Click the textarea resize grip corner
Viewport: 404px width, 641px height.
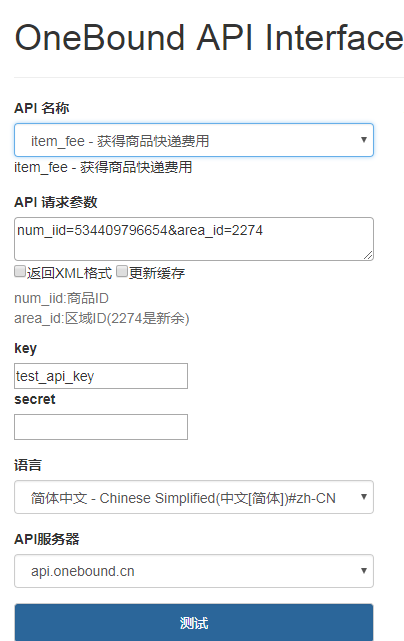pos(368,256)
